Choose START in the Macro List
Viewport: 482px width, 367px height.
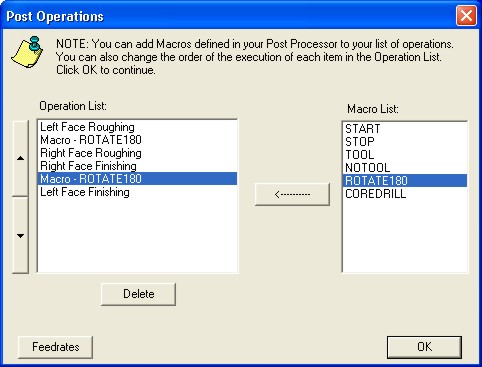coord(405,129)
